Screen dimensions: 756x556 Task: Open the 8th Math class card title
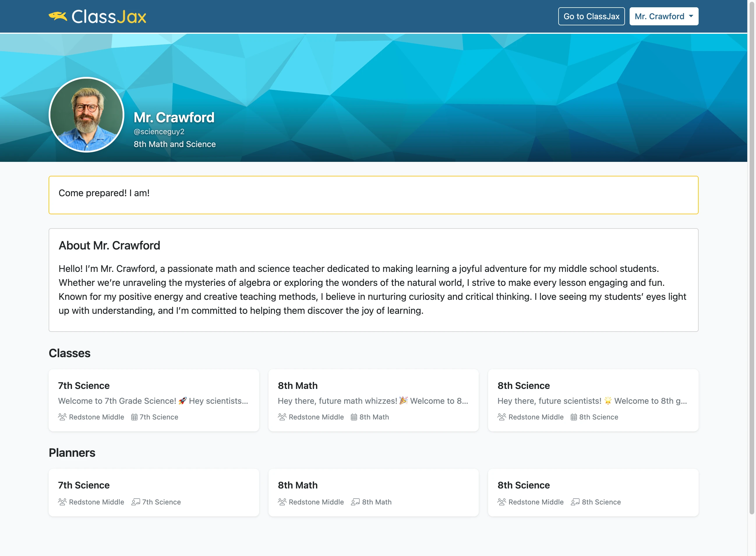pos(298,385)
